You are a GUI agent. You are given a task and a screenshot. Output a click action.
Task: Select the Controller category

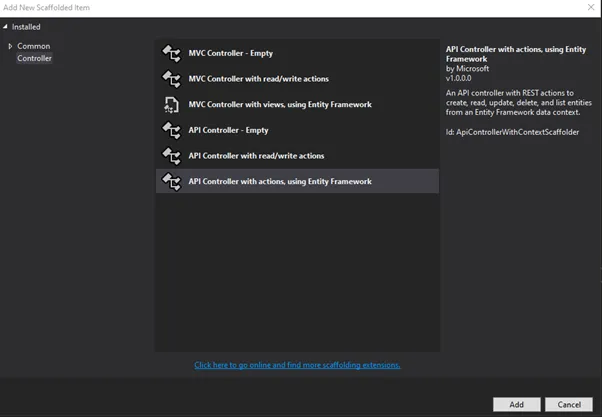pyautogui.click(x=34, y=58)
